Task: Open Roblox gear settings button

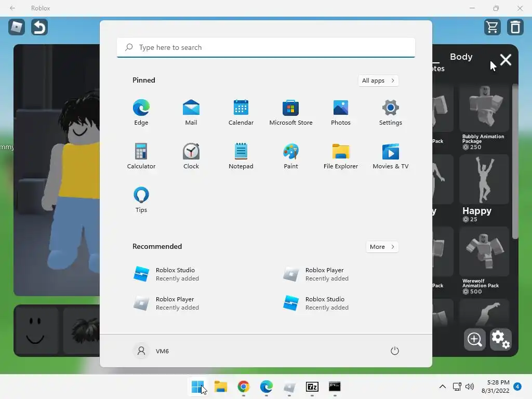Action: (x=500, y=339)
